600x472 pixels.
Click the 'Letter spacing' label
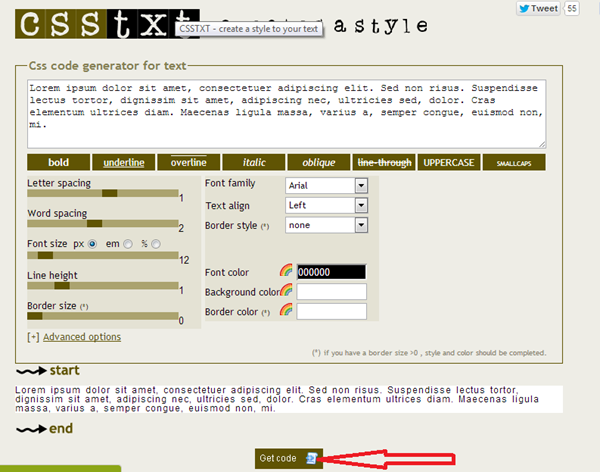pyautogui.click(x=59, y=183)
